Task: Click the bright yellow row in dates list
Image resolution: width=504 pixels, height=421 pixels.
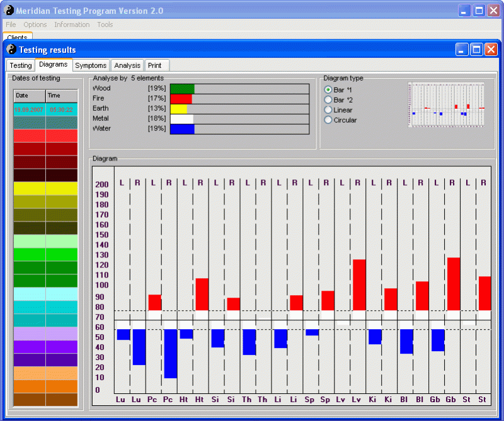Action: (45, 189)
